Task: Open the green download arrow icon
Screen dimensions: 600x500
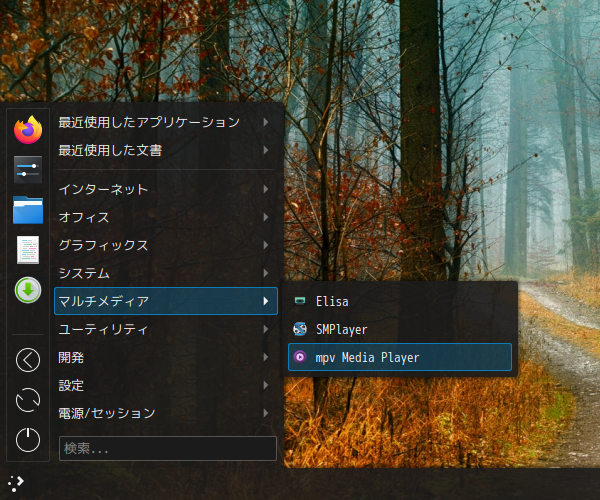Action: (x=28, y=290)
